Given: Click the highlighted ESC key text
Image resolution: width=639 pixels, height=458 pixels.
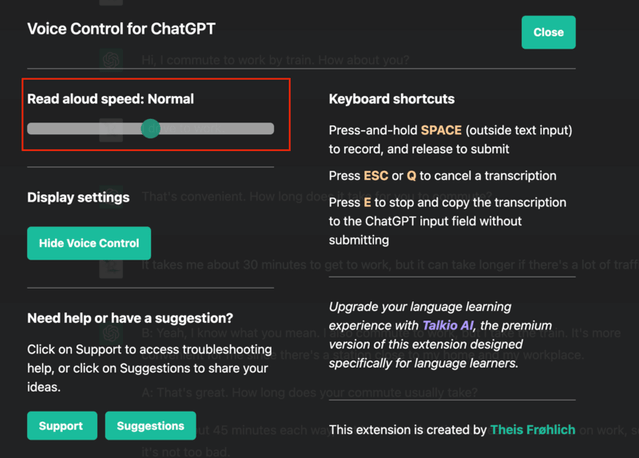Looking at the screenshot, I should (376, 176).
